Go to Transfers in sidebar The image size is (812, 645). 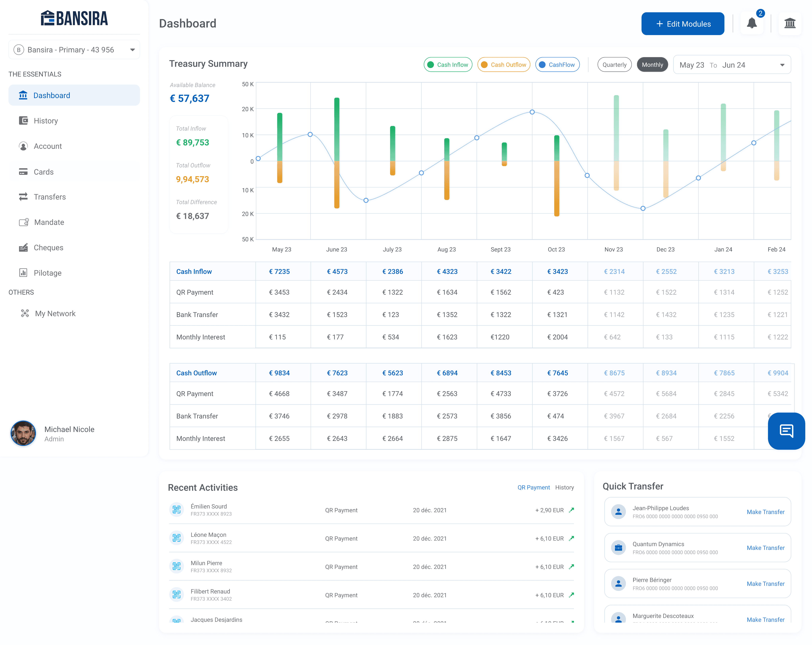[74, 197]
